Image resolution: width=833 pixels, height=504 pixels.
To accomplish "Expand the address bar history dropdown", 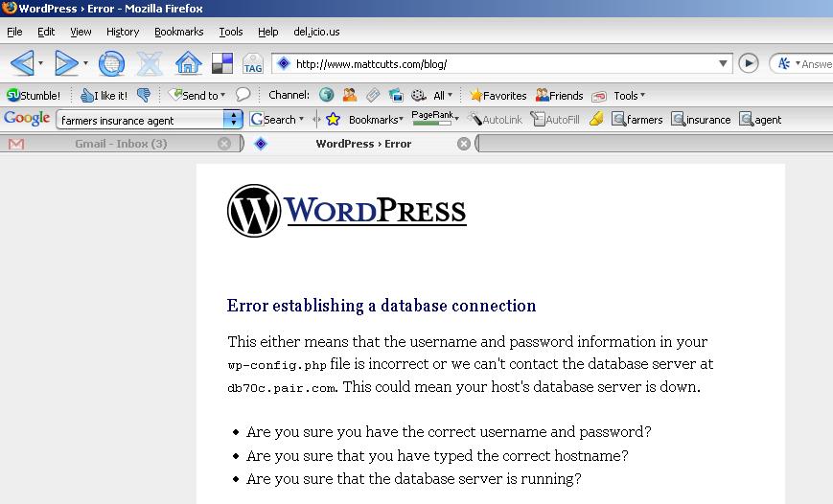I will coord(723,64).
